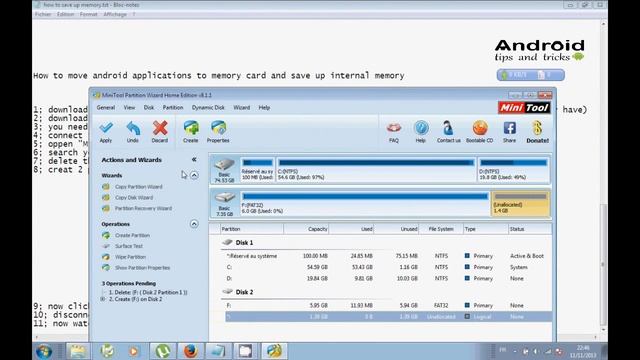Collapse the Actions and Wizards panel
Image resolution: width=640 pixels, height=360 pixels.
click(x=194, y=160)
